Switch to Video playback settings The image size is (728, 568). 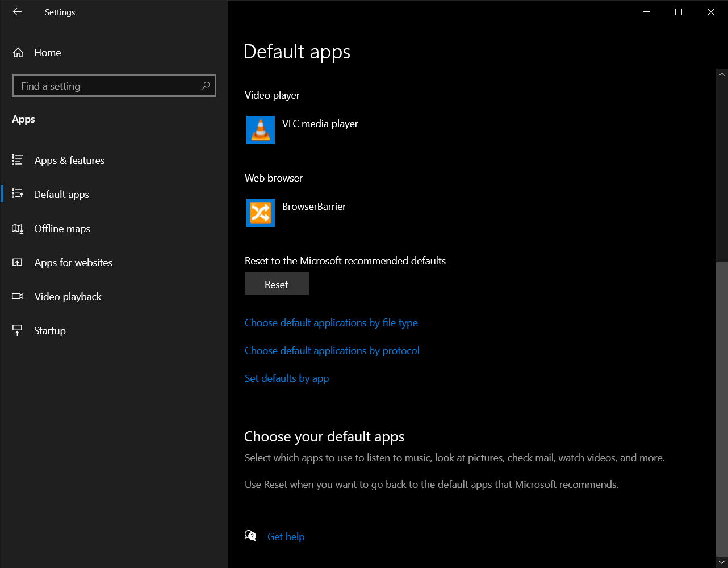pyautogui.click(x=114, y=297)
